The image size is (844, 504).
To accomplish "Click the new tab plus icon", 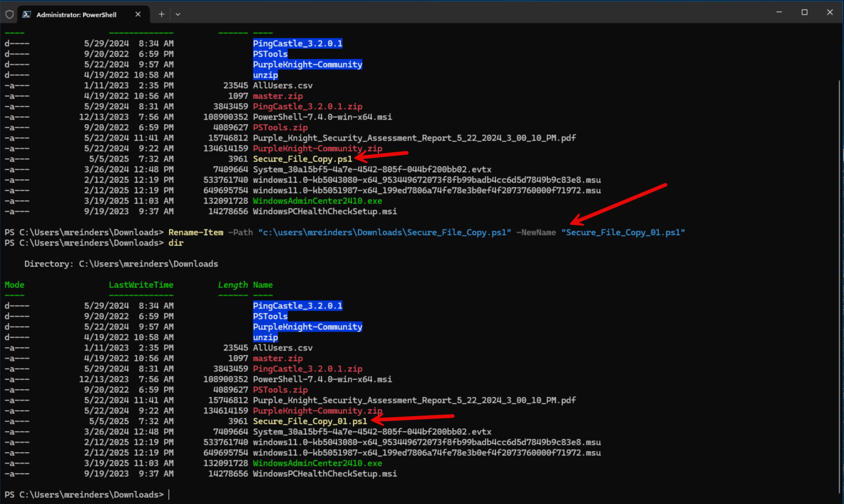I will 161,14.
